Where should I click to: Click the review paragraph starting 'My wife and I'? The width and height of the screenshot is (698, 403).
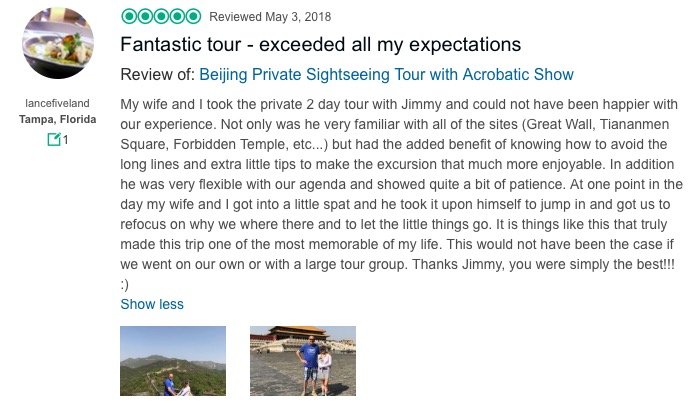(x=400, y=104)
